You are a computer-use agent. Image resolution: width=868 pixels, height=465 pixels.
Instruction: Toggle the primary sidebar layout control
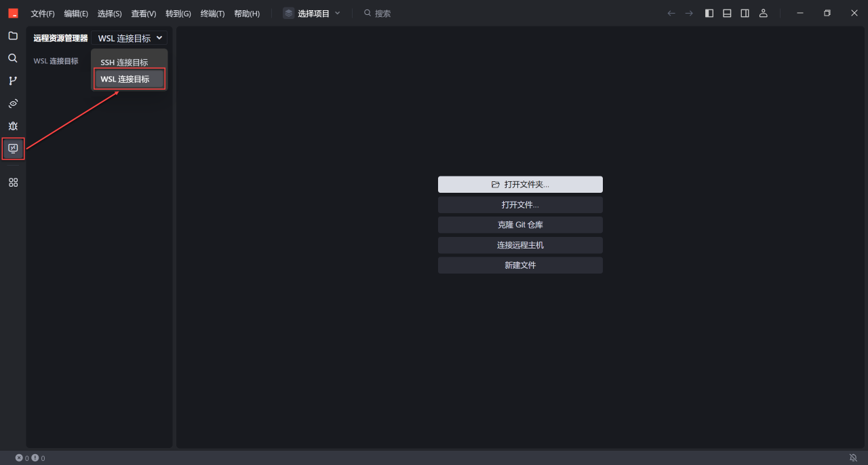(709, 13)
